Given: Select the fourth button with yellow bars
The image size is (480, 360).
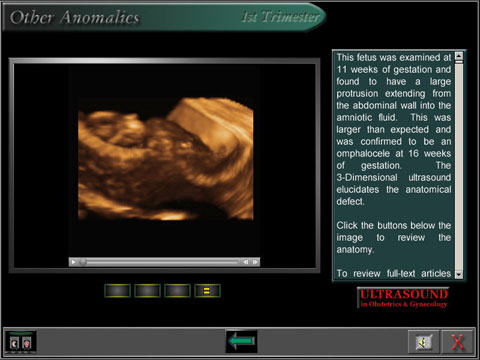Looking at the screenshot, I should click(207, 291).
